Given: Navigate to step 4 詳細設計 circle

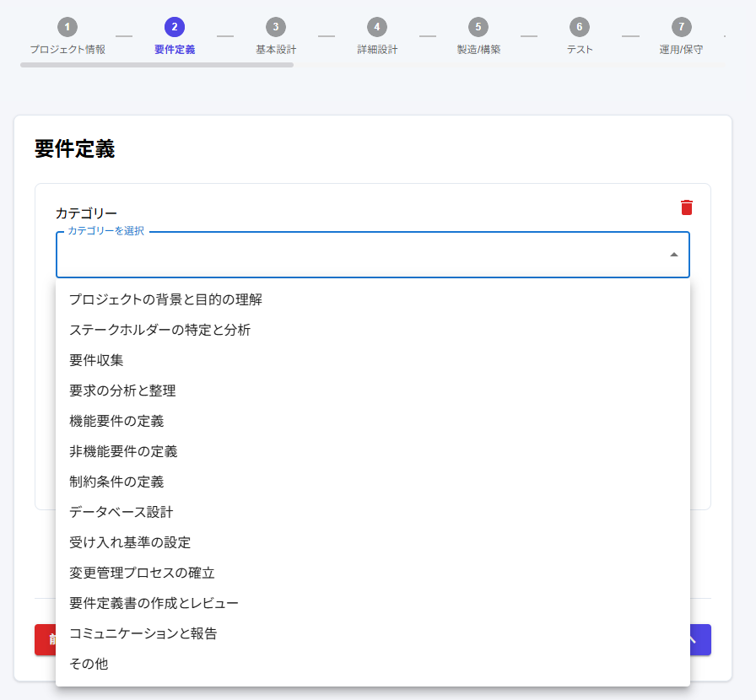Looking at the screenshot, I should click(376, 26).
